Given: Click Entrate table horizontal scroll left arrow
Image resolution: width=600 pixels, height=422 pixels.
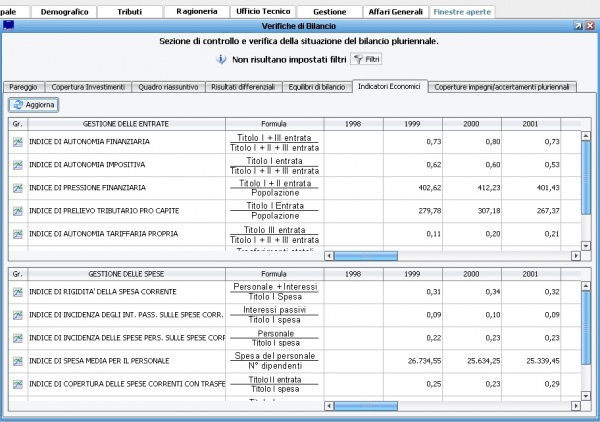Looking at the screenshot, I should tap(329, 256).
